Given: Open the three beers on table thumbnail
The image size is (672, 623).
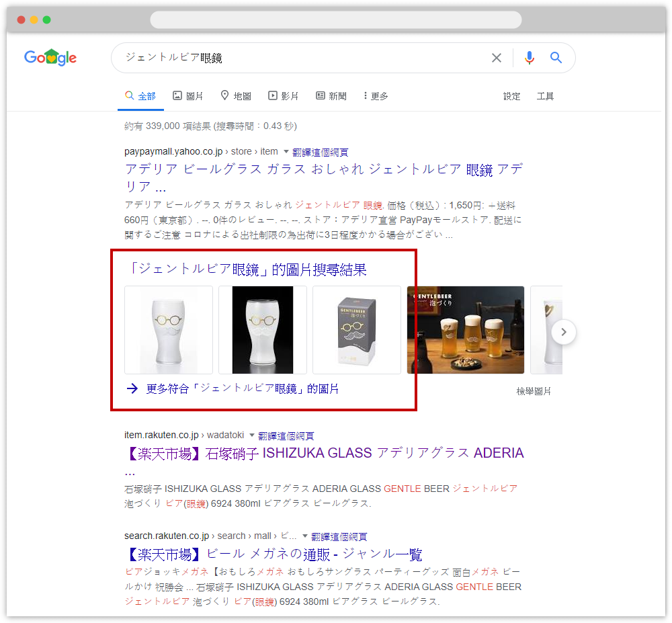Looking at the screenshot, I should pyautogui.click(x=466, y=330).
